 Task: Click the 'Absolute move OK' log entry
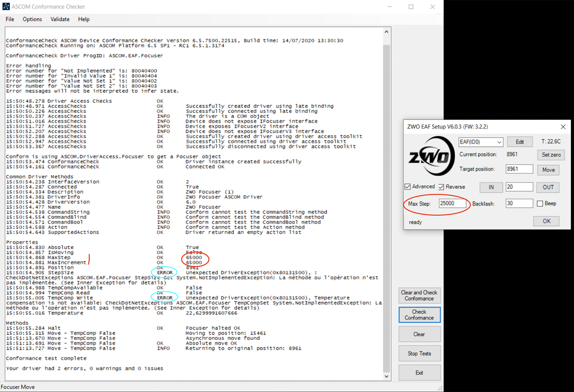(x=211, y=343)
